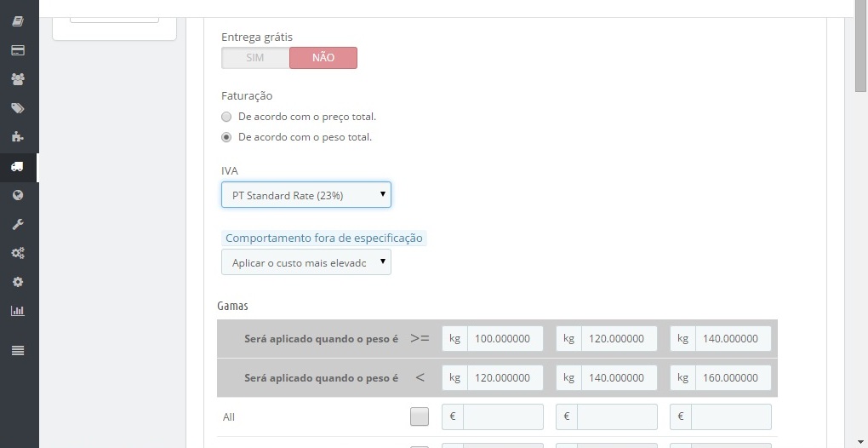
Task: Select 'De acordo com o peso total' radio
Action: tap(226, 137)
